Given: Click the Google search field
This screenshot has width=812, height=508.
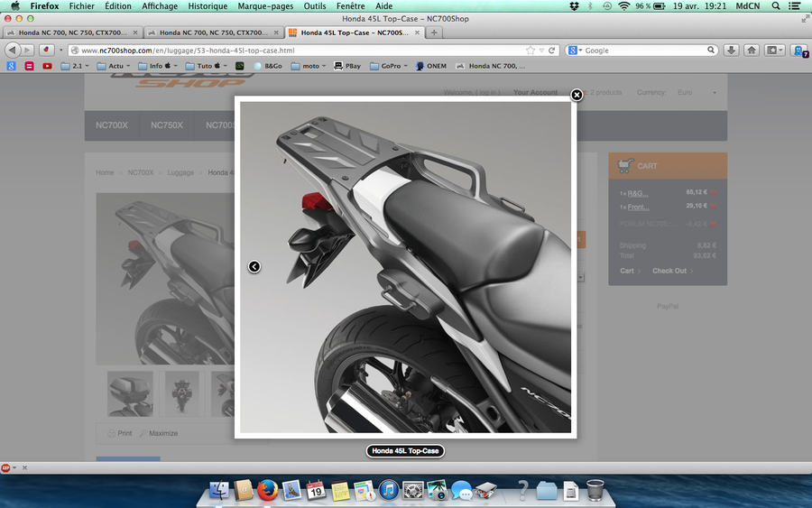Looking at the screenshot, I should point(645,51).
